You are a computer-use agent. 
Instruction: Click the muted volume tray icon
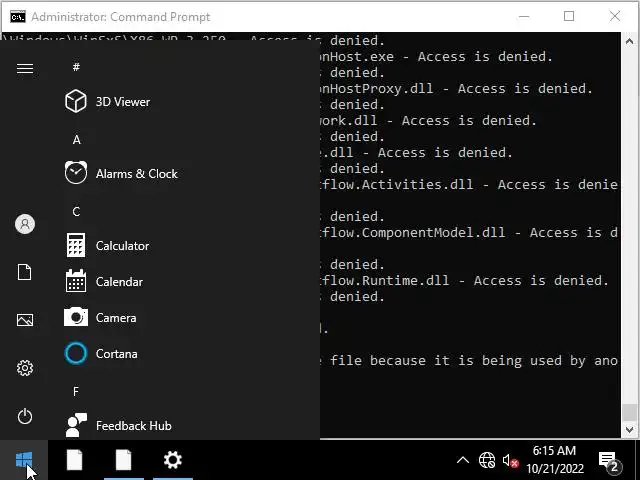point(510,461)
